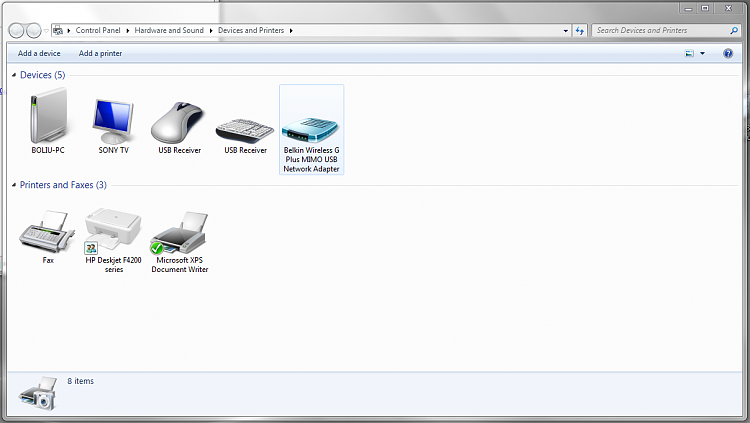Select the HP Deskjet F4200 series printer
The width and height of the screenshot is (750, 423).
tap(113, 231)
